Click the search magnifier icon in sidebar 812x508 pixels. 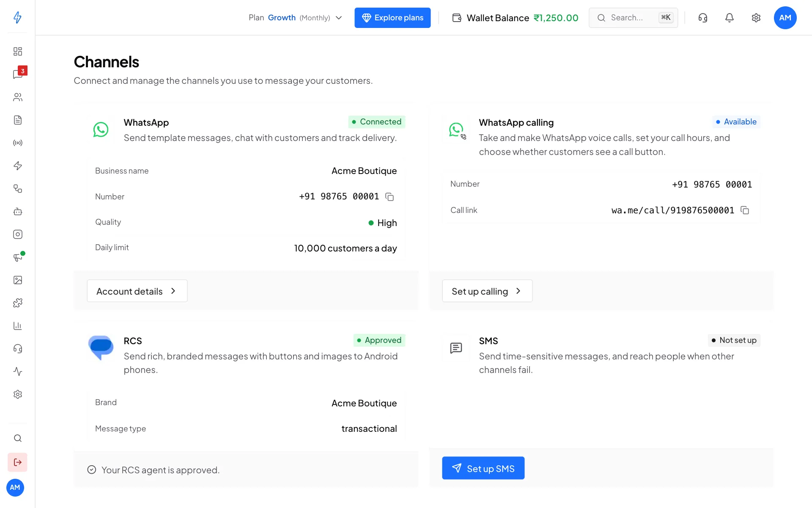pos(17,438)
